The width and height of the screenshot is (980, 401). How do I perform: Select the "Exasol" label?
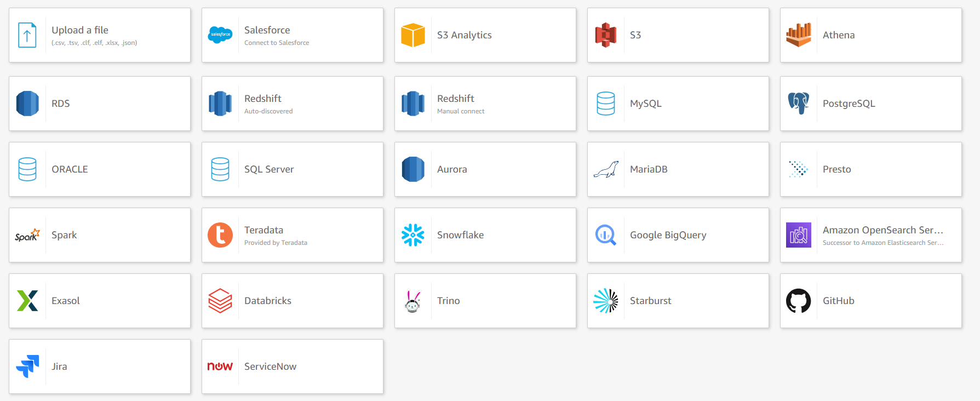(66, 301)
